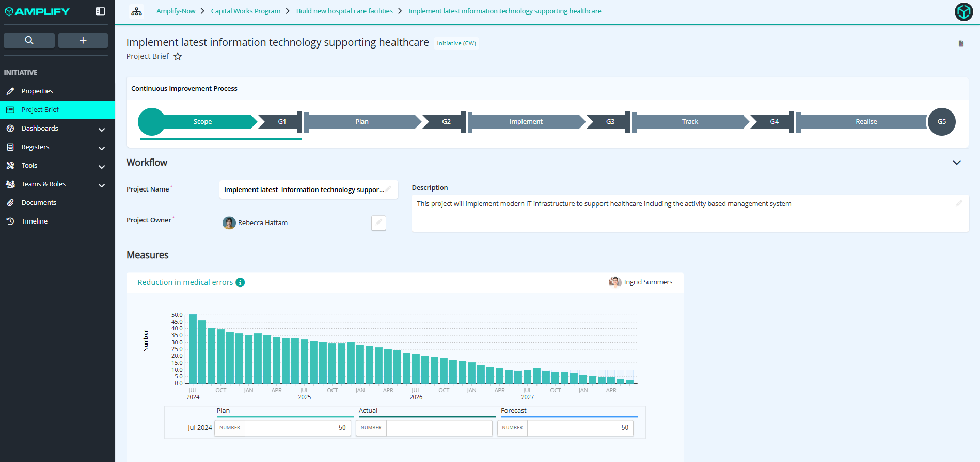The image size is (980, 462).
Task: Click the sidebar collapse panel icon
Action: 101,11
